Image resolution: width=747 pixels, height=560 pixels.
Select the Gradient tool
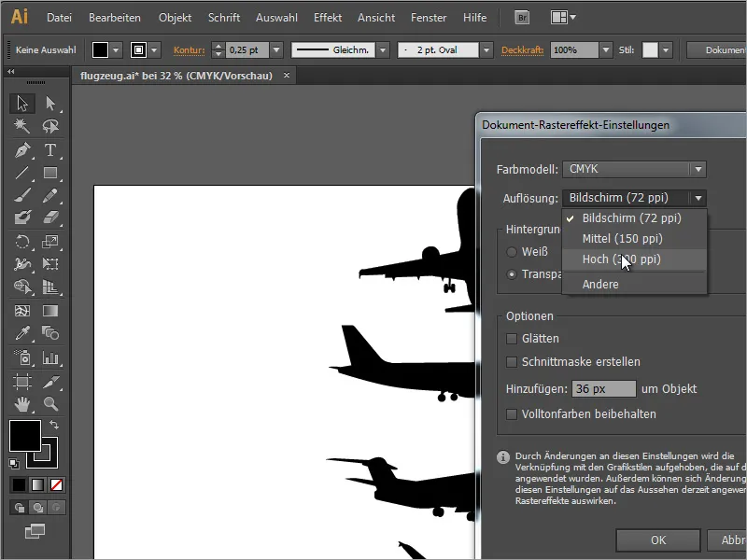coord(50,311)
